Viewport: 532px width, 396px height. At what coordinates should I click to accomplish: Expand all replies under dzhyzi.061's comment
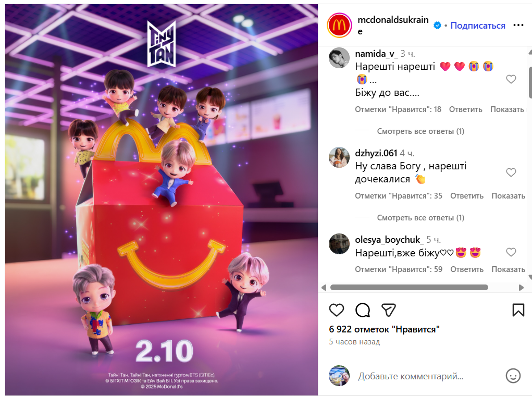(x=420, y=218)
